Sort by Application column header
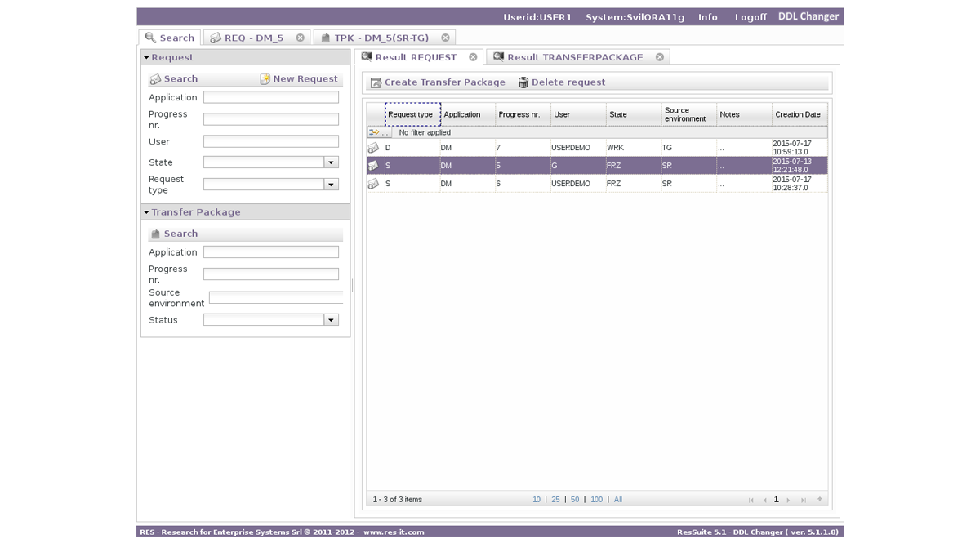980x543 pixels. tap(468, 114)
